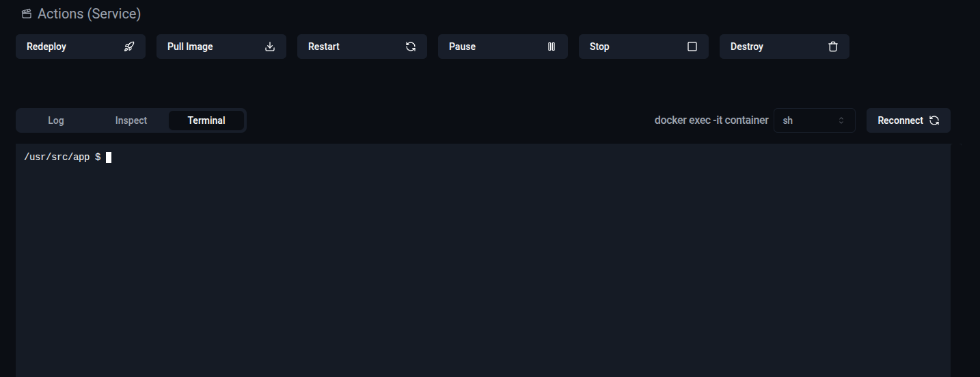
Task: Click the Reconnect button text
Action: tap(900, 120)
